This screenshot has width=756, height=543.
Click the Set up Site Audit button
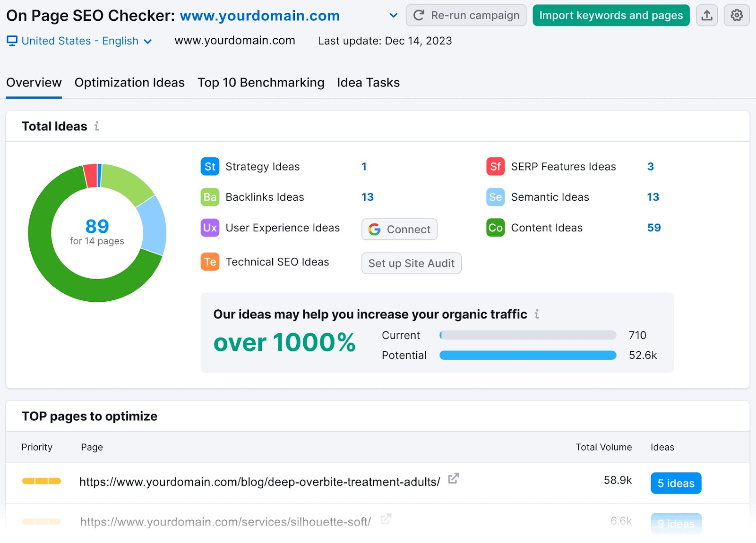(411, 263)
